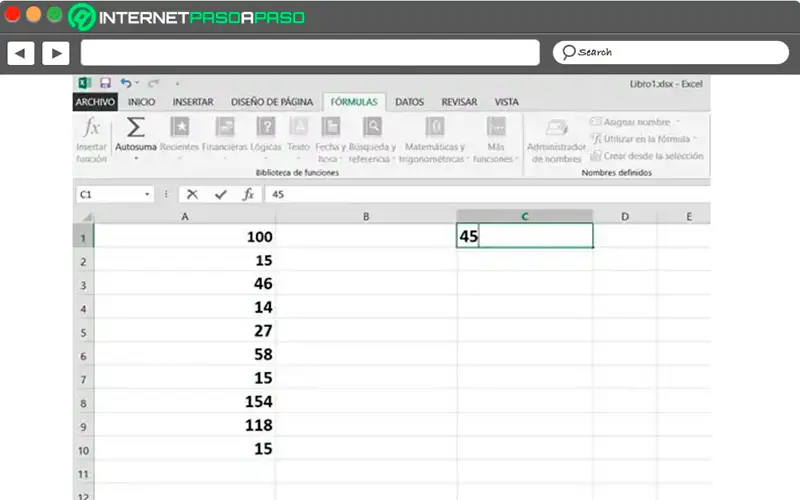Click the fx icon in formula bar

[x=248, y=194]
